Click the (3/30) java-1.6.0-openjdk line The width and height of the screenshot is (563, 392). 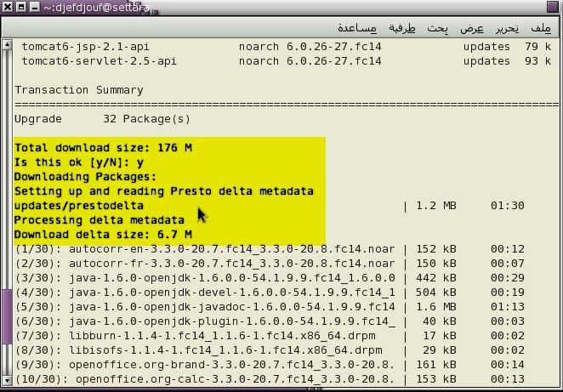click(x=270, y=278)
